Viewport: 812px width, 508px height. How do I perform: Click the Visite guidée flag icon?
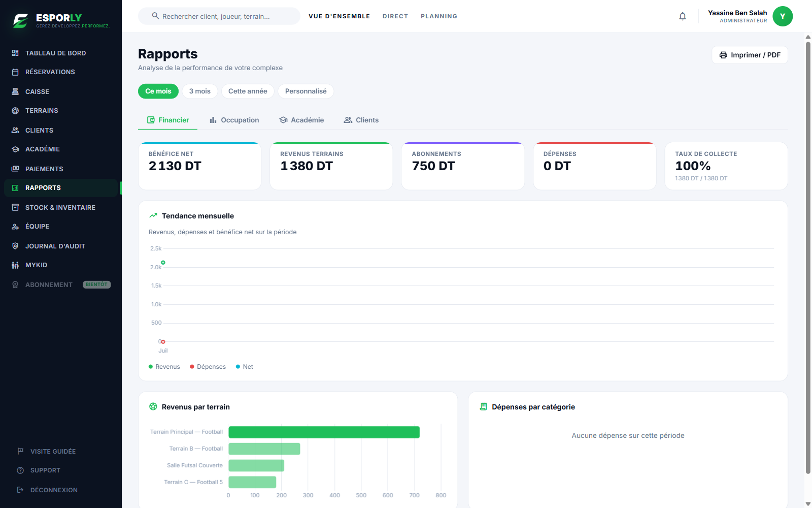click(x=20, y=451)
